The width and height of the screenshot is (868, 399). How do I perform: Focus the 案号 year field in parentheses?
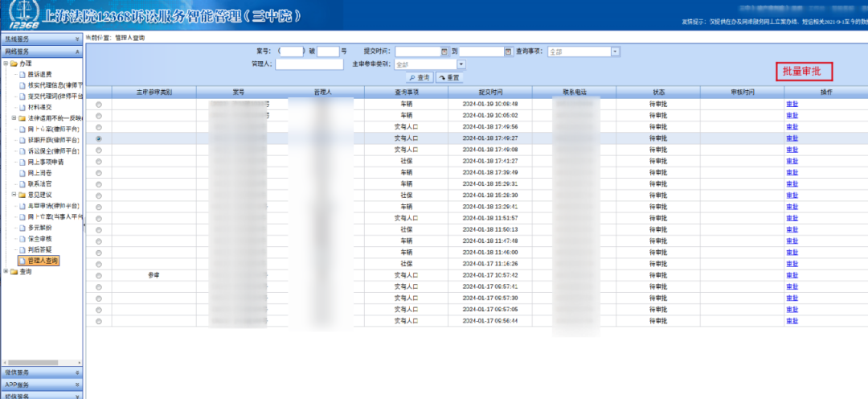pyautogui.click(x=293, y=51)
